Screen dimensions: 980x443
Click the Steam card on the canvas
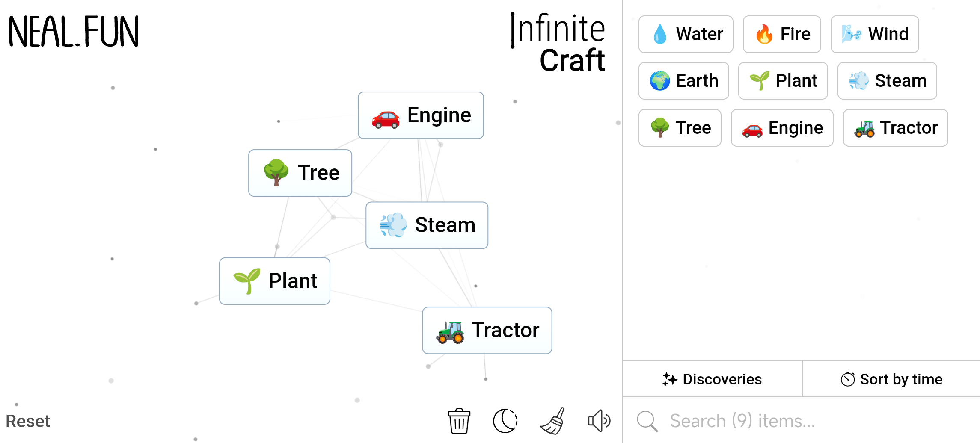[427, 225]
